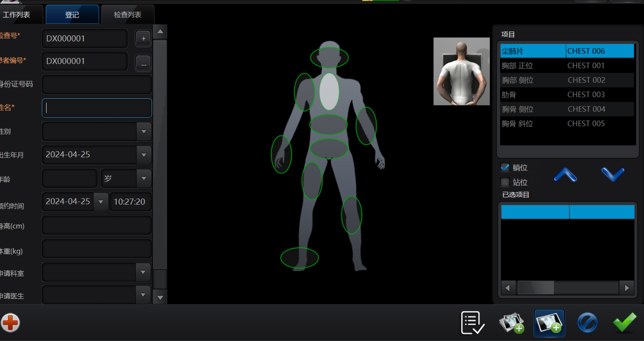This screenshot has width=644, height=341.
Task: Switch to the 检查列表 tab
Action: pyautogui.click(x=127, y=15)
